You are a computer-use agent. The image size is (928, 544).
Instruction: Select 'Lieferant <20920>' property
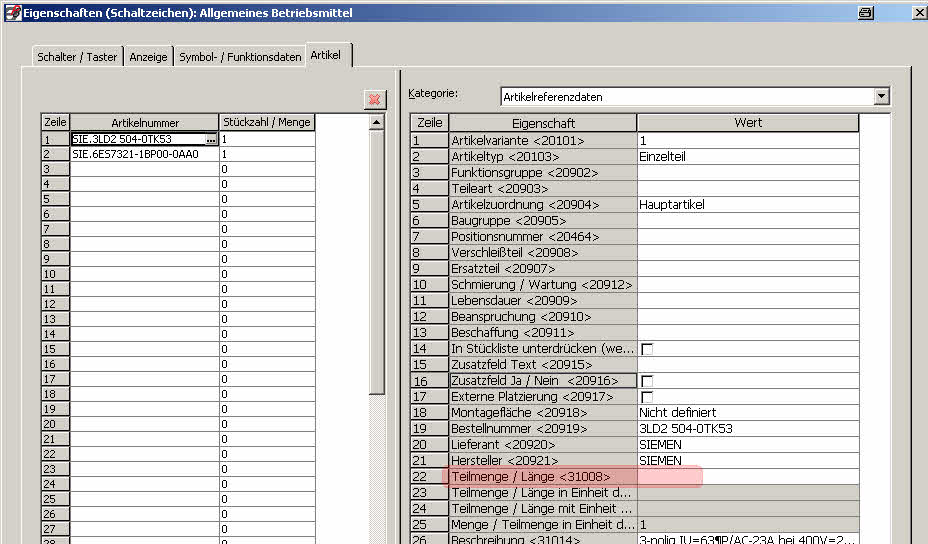click(543, 444)
